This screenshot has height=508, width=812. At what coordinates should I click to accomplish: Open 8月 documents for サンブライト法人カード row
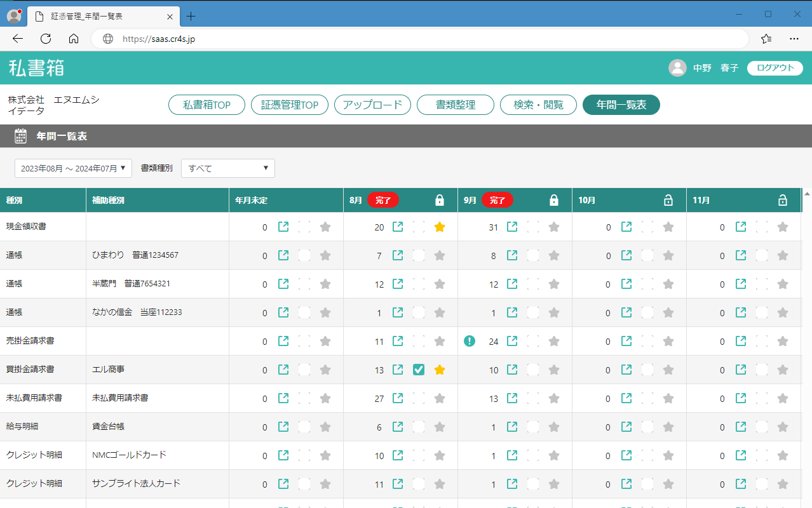pos(398,484)
